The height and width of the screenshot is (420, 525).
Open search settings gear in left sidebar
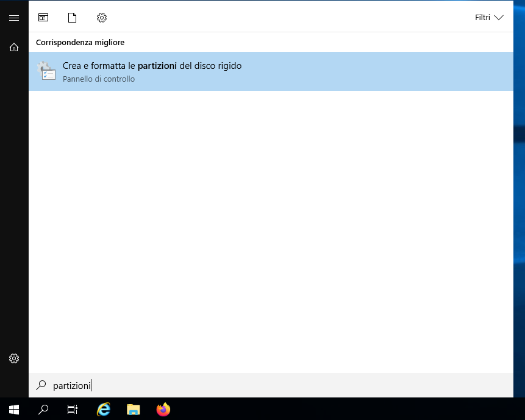click(14, 358)
